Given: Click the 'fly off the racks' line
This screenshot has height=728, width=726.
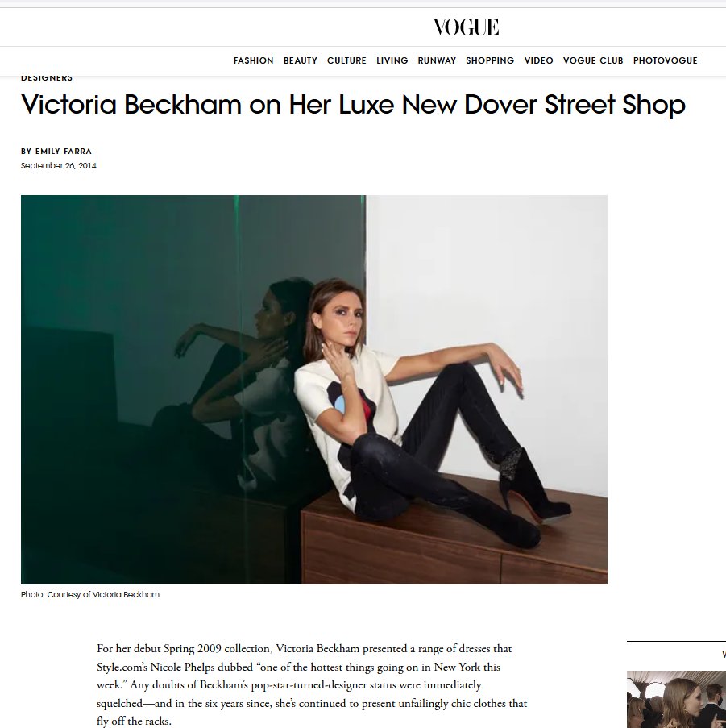Looking at the screenshot, I should (134, 721).
